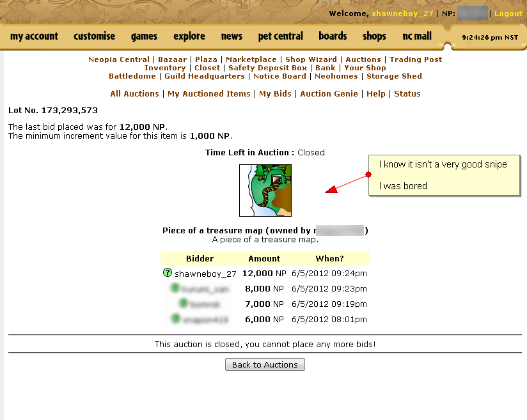Open the Bazaar link
Viewport: 527px width, 420px height.
point(173,59)
